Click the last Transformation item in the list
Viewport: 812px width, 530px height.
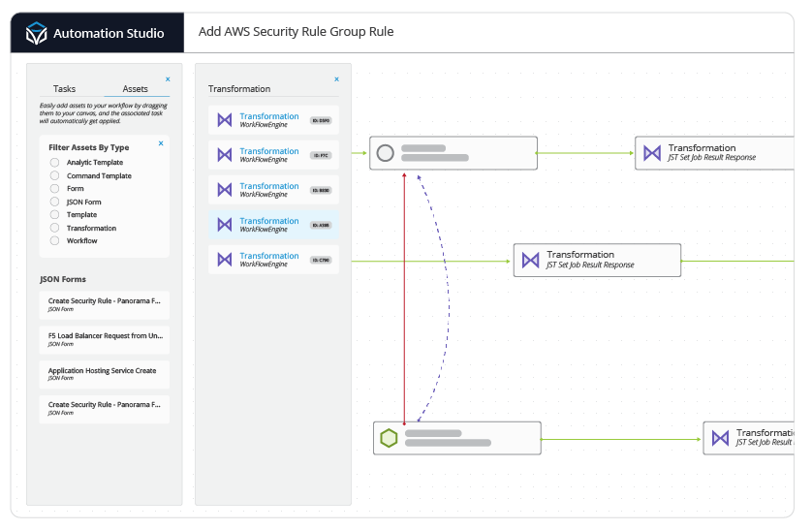273,260
